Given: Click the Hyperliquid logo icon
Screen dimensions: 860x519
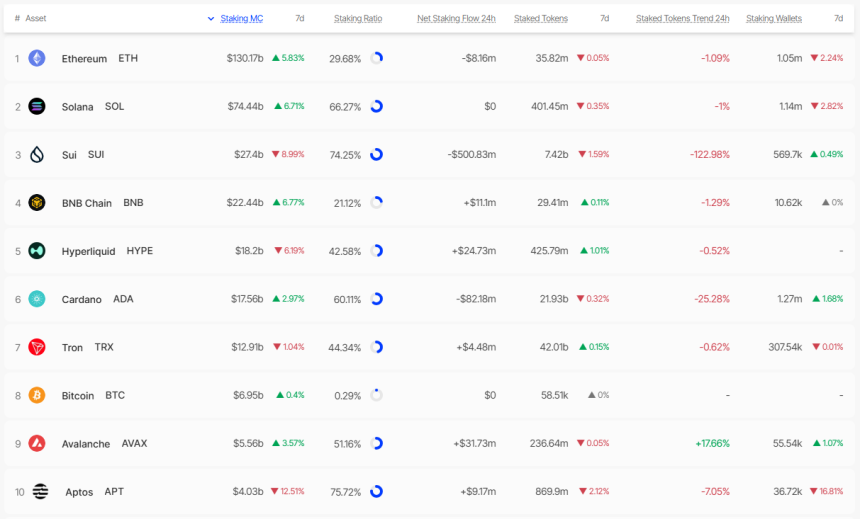Looking at the screenshot, I should coord(37,251).
